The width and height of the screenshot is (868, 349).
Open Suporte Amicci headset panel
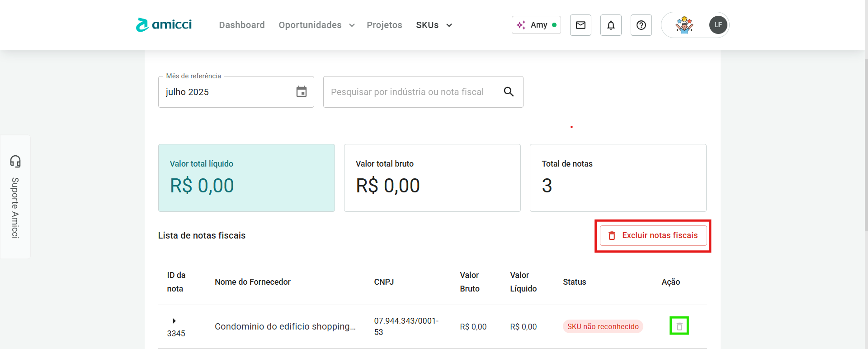[x=15, y=196]
